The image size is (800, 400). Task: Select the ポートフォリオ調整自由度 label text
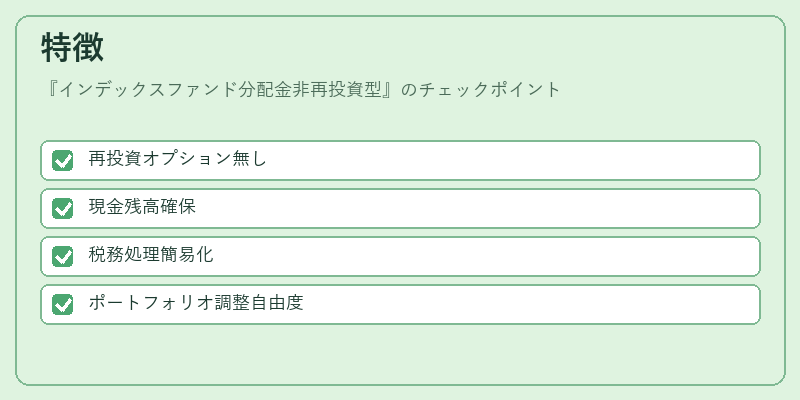pyautogui.click(x=195, y=303)
